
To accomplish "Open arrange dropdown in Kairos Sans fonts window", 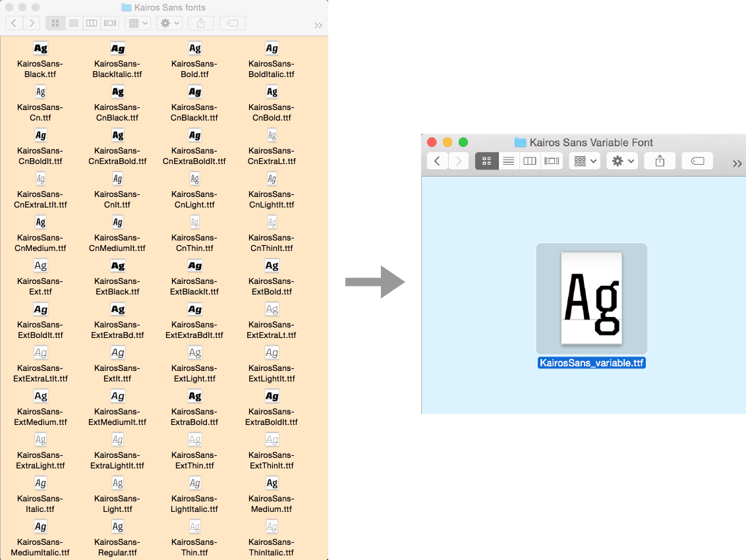I will tap(138, 23).
